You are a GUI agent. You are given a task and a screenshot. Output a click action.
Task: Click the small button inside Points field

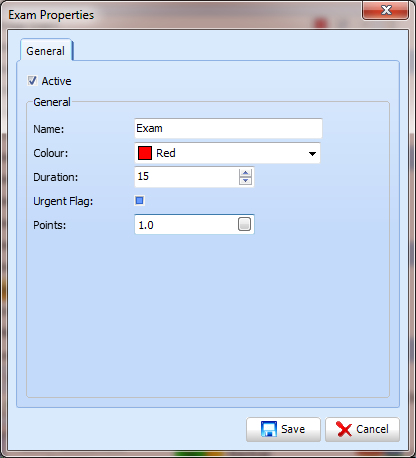click(x=244, y=224)
